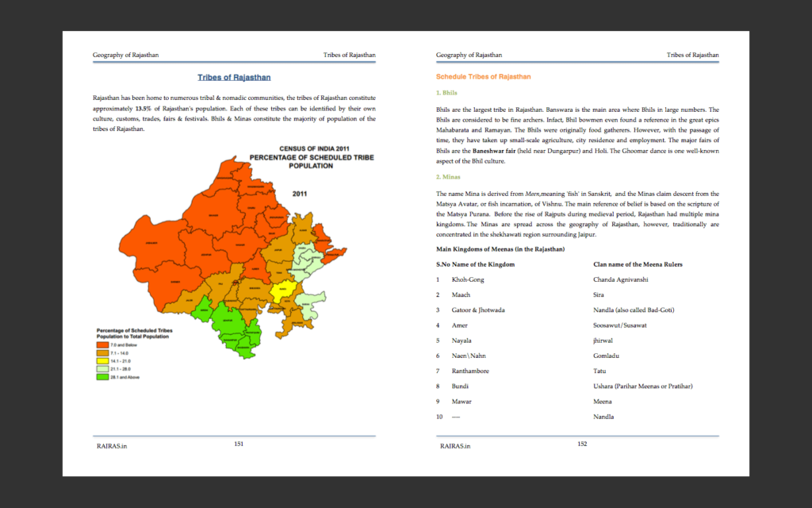Image resolution: width=812 pixels, height=508 pixels.
Task: Click the "Percentage of Scheduled Tribes Population" legend title
Action: [135, 333]
